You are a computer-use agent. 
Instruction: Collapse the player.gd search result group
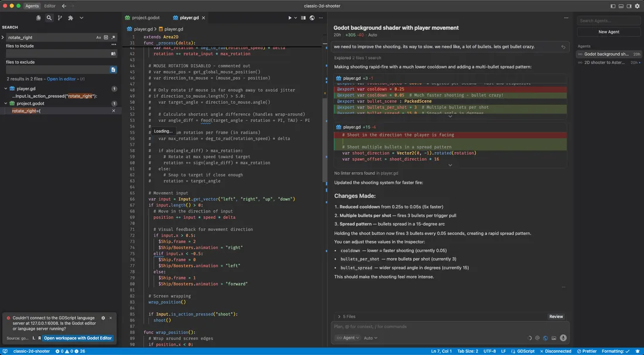(6, 88)
